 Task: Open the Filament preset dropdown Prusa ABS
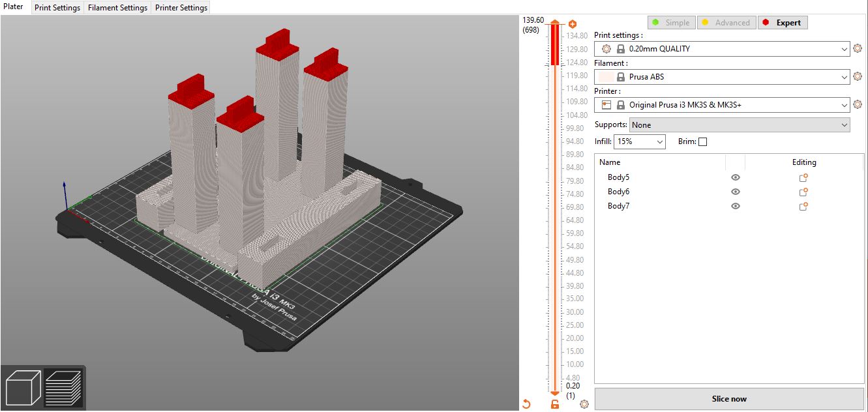[722, 77]
